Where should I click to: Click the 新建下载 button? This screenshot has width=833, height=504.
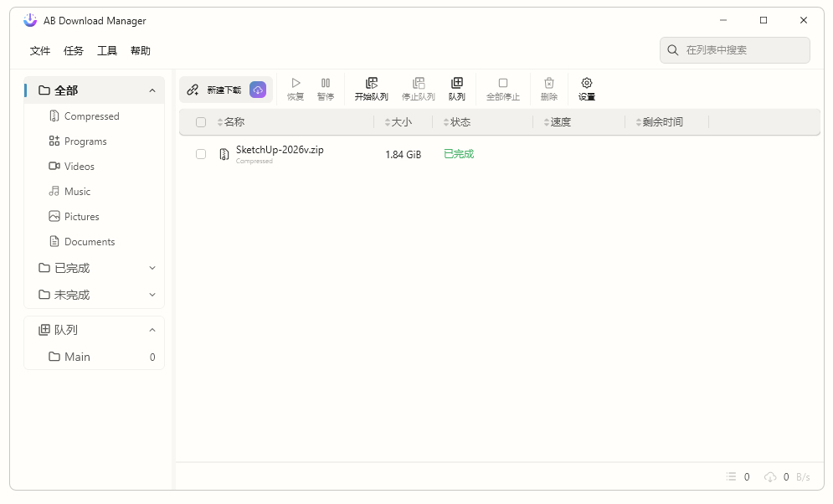[x=215, y=90]
